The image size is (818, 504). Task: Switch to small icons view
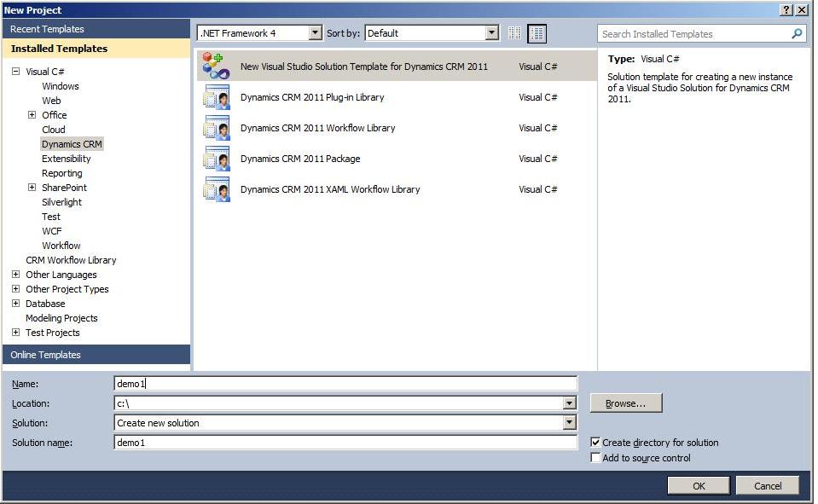(x=514, y=33)
